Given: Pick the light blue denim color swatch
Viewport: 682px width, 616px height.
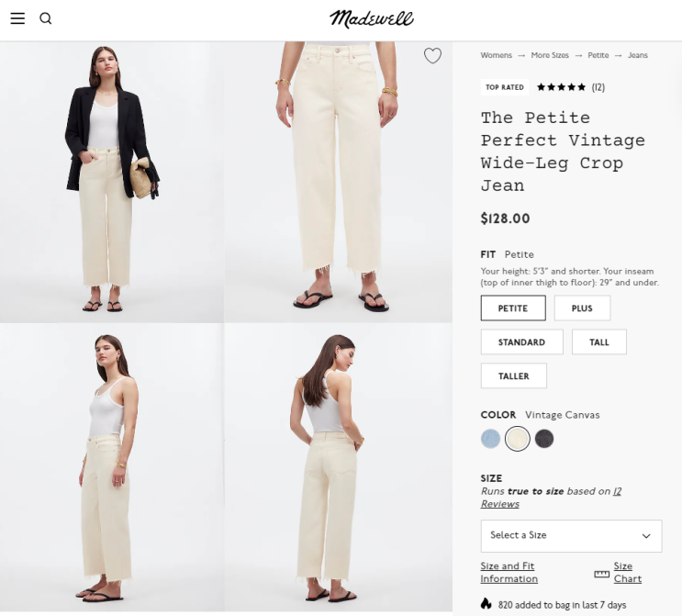Looking at the screenshot, I should pos(490,438).
